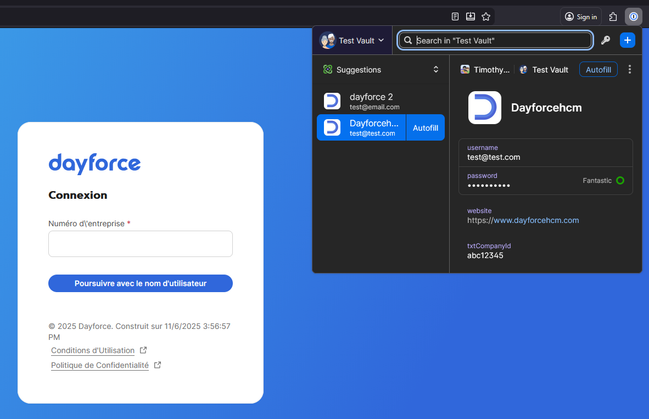Screen dimensions: 649x419
Task: Click the 1Password extension icon in toolbar
Action: pos(633,17)
